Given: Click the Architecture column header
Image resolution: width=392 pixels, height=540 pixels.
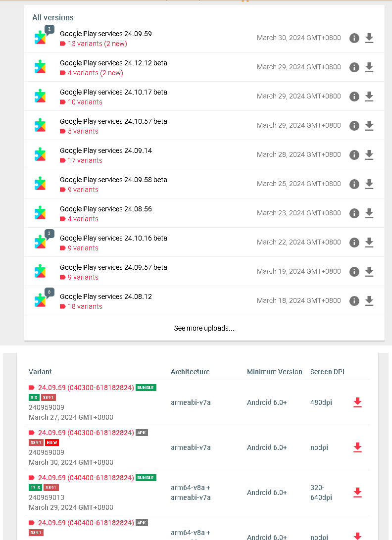Looking at the screenshot, I should click(190, 372).
